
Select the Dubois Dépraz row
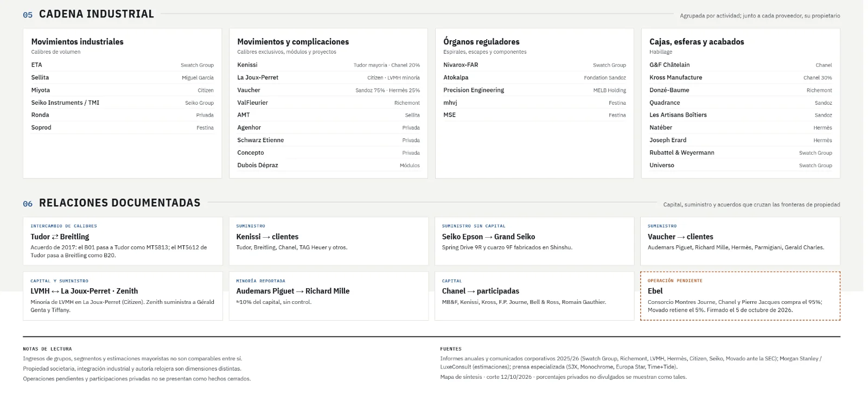(328, 165)
